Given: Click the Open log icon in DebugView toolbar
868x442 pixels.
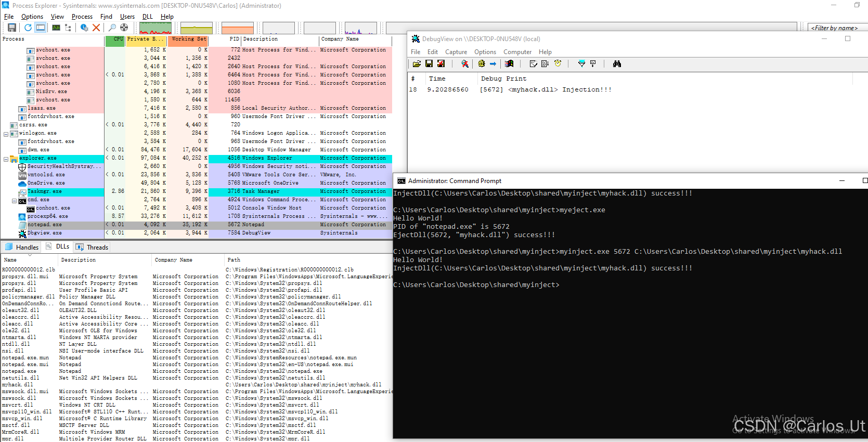Looking at the screenshot, I should (x=417, y=63).
